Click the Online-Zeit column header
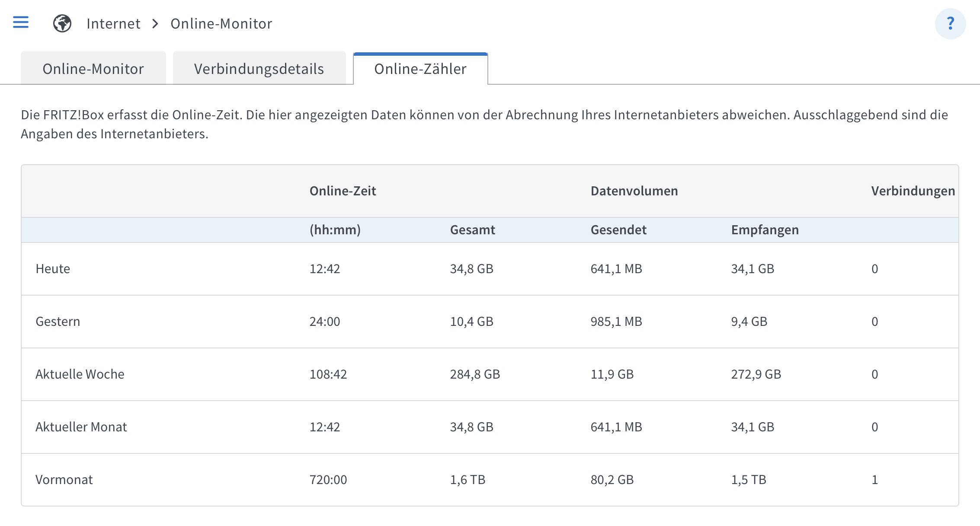 343,191
